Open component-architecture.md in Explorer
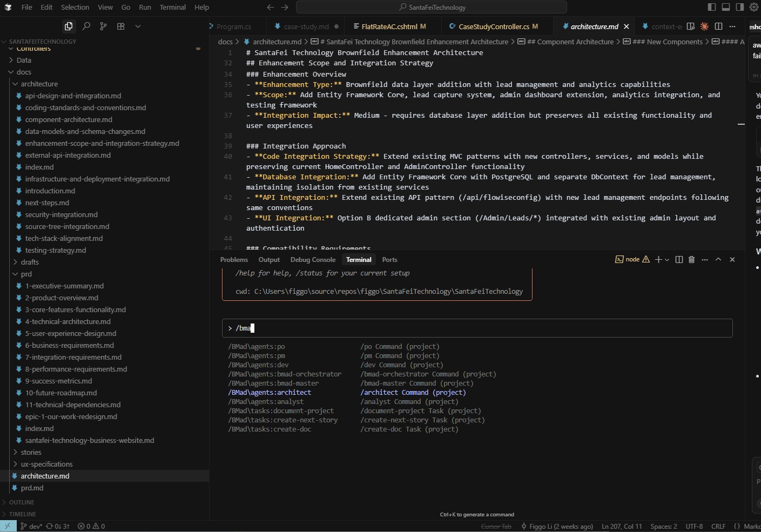The width and height of the screenshot is (761, 532). click(104, 119)
